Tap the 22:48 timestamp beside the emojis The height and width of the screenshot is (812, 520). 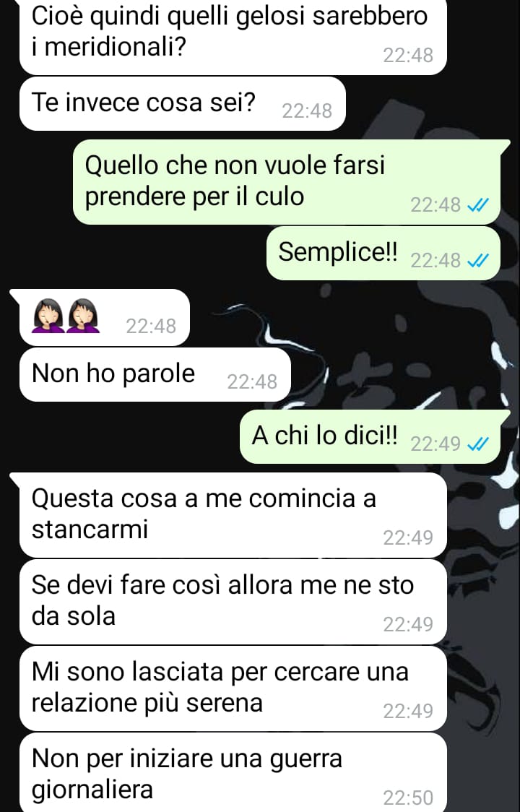151,327
